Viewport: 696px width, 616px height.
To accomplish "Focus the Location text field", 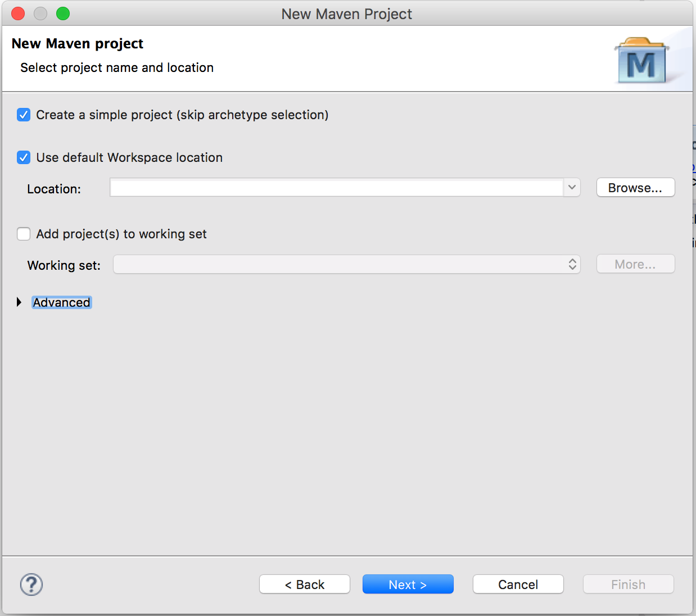I will (x=337, y=188).
